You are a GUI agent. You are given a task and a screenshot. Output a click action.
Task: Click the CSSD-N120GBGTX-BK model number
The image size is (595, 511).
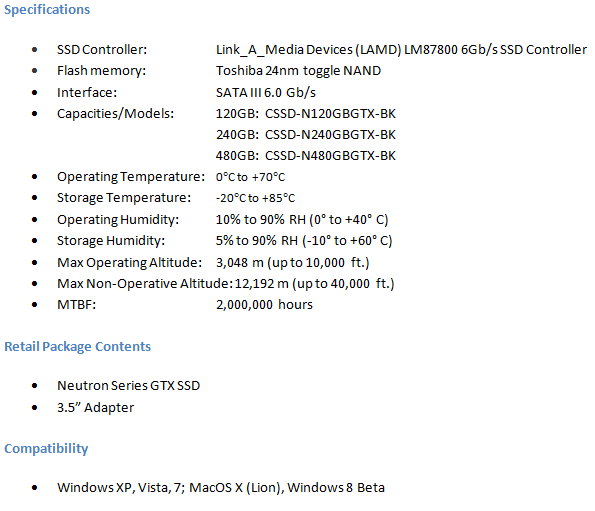(x=330, y=114)
